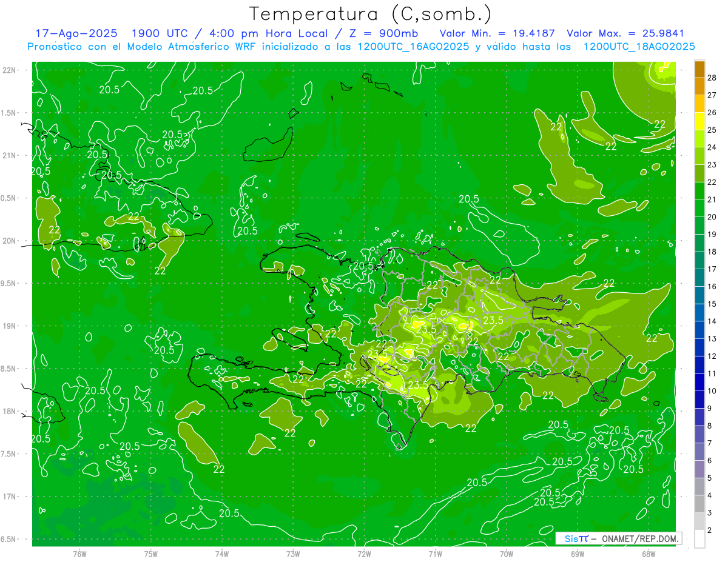
Task: Click the latitude axis label 20N
Action: pos(10,241)
